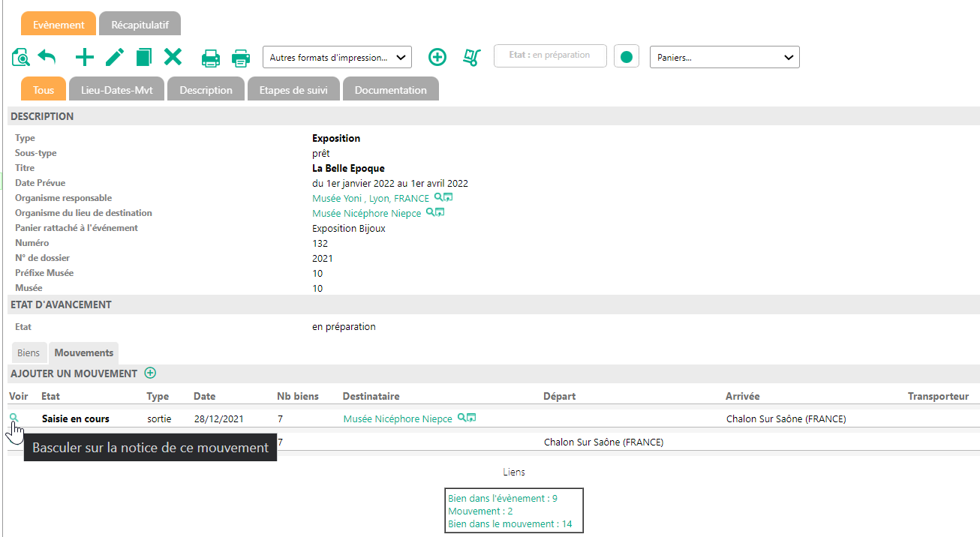The height and width of the screenshot is (537, 980).
Task: Switch to the Récapitulatif tab
Action: point(140,25)
